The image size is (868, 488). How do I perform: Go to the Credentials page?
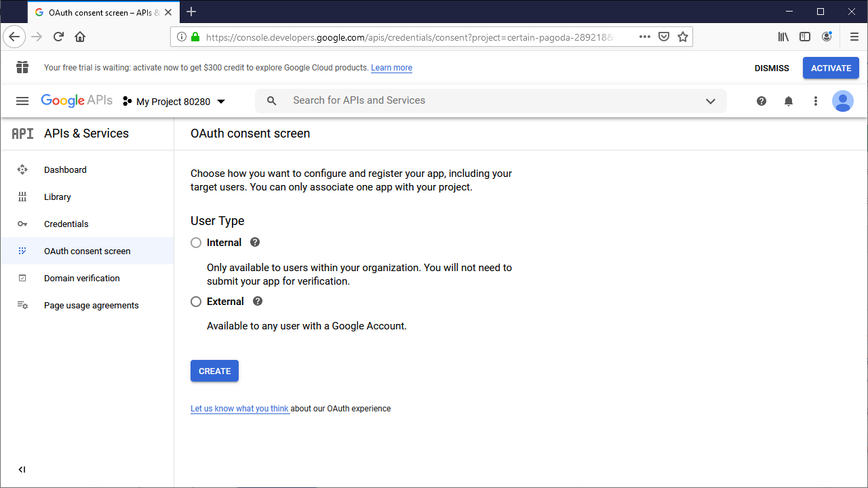coord(66,224)
